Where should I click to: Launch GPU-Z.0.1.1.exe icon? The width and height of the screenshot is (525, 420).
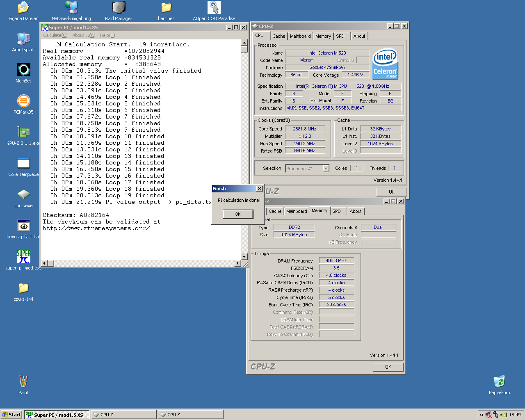(23, 136)
